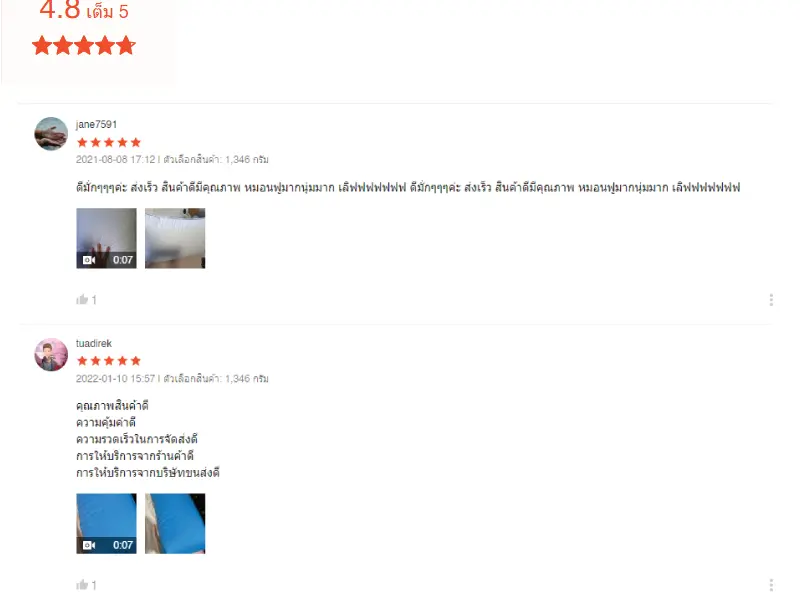
Task: Click jane7591's five-star review rating
Action: click(x=109, y=142)
